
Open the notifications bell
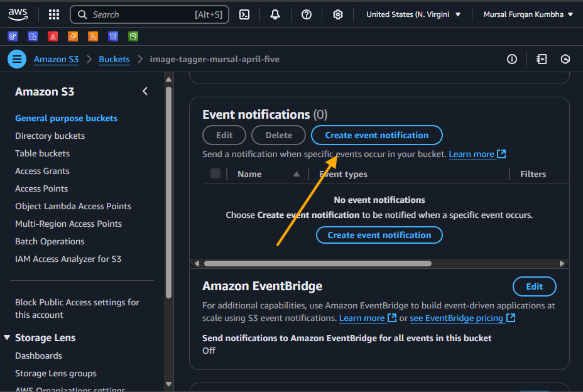click(x=275, y=14)
